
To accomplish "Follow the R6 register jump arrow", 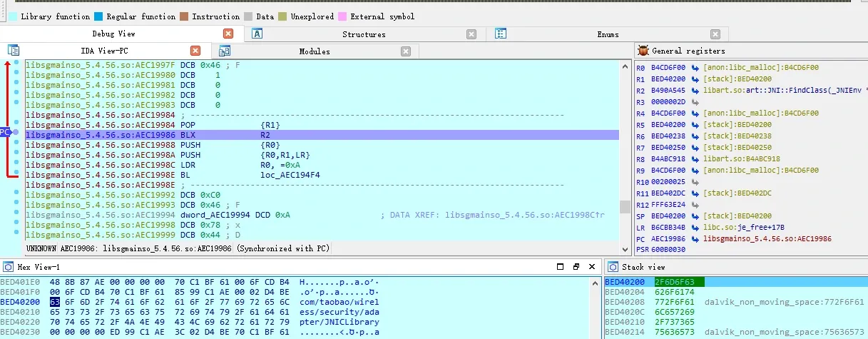I will 695,136.
